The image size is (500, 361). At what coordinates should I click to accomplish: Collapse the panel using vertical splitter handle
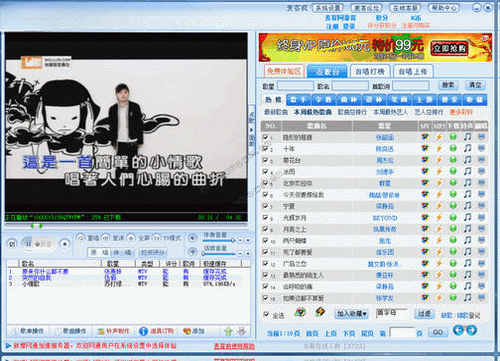(252, 130)
